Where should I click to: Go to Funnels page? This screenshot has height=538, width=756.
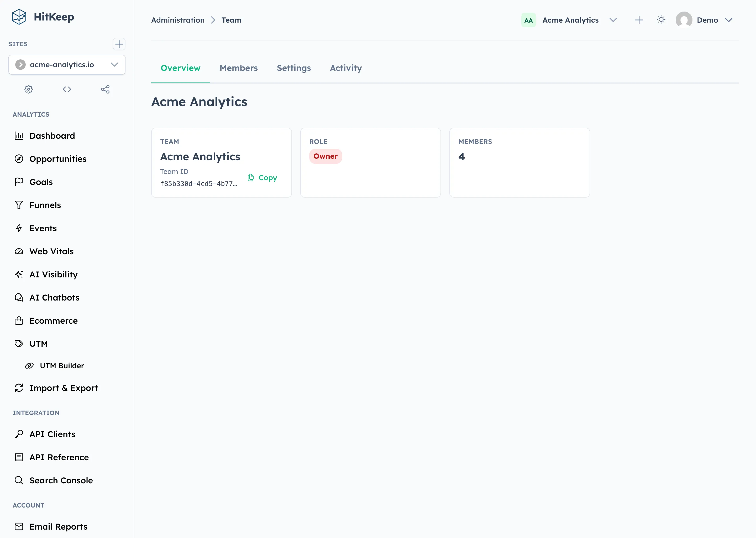pyautogui.click(x=67, y=205)
